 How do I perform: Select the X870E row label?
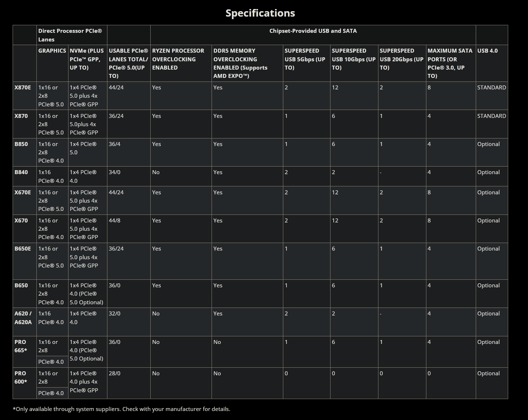pyautogui.click(x=23, y=88)
